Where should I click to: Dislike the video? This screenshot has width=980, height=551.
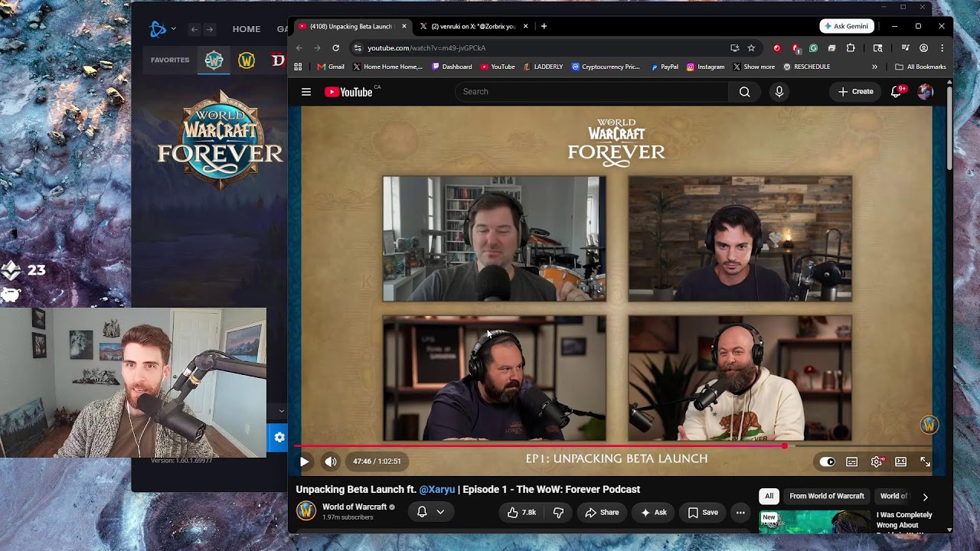click(558, 512)
